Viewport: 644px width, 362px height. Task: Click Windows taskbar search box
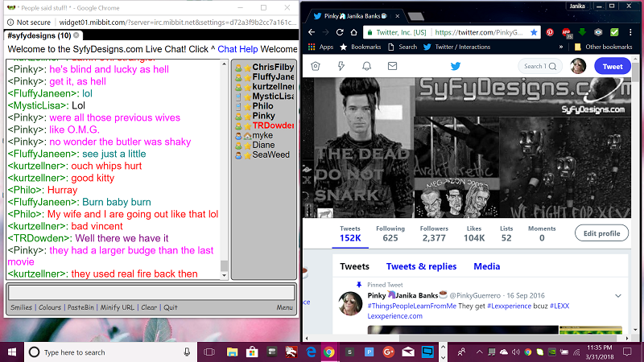(110, 352)
